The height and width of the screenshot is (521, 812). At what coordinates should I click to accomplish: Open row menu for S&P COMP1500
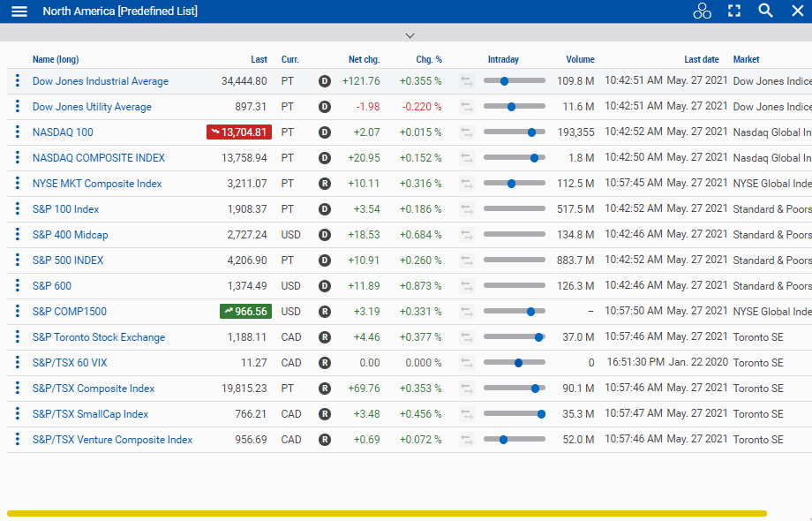(x=18, y=311)
